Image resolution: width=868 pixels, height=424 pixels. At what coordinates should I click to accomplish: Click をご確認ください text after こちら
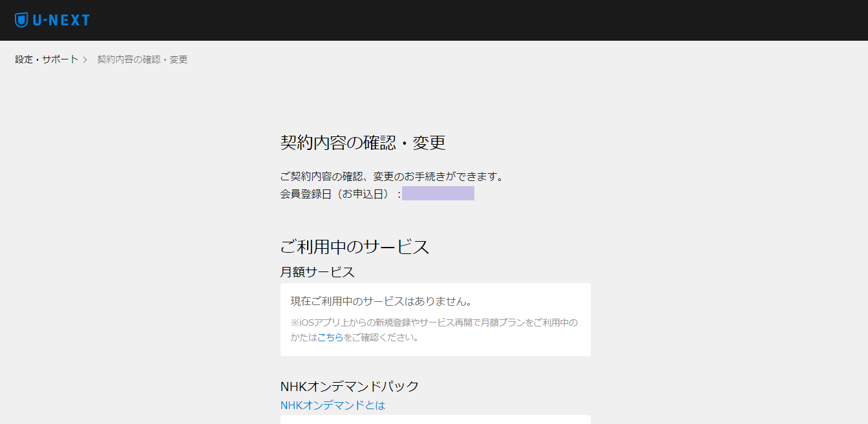(x=381, y=337)
